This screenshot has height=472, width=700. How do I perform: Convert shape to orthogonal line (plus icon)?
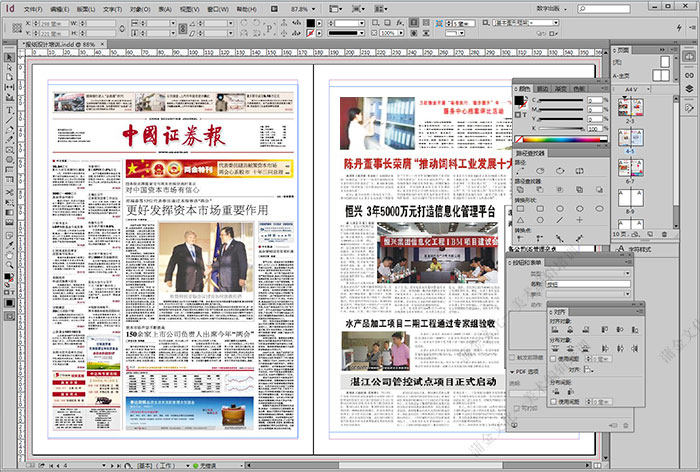coord(579,220)
